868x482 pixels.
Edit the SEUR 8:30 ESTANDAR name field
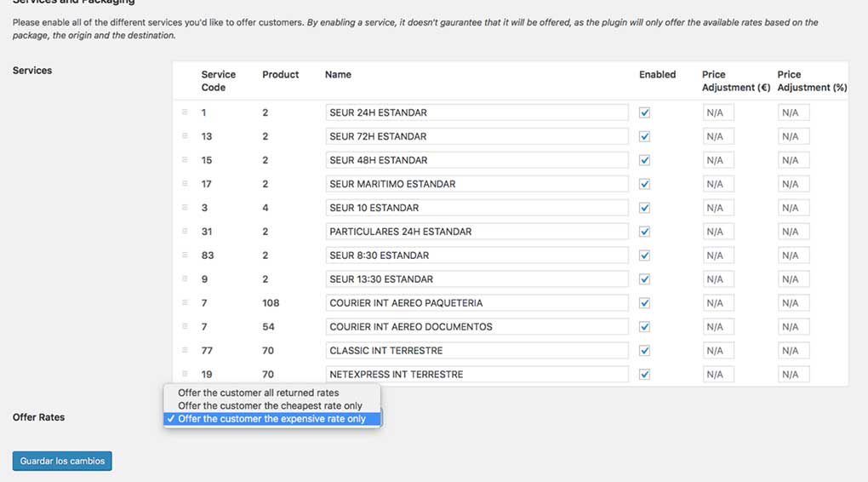point(477,255)
